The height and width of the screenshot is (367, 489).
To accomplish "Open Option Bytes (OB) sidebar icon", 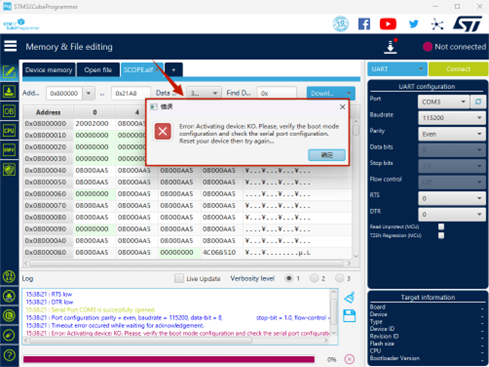I will tap(9, 111).
